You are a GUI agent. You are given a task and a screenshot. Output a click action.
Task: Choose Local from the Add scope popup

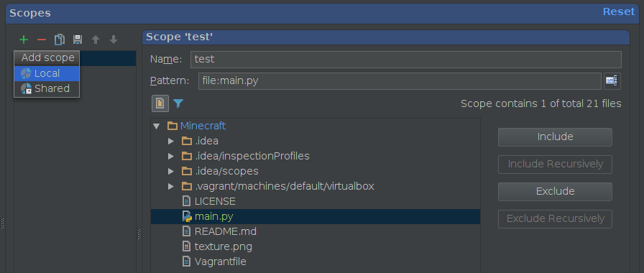tap(47, 73)
